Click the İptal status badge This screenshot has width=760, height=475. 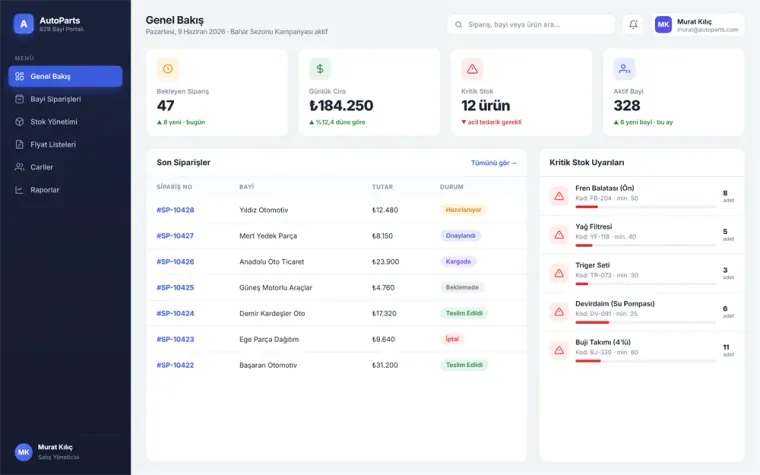[452, 339]
